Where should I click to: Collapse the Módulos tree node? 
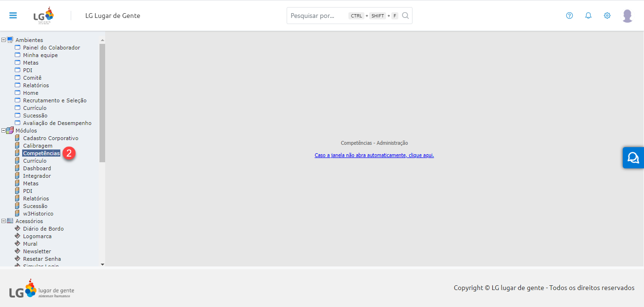[x=4, y=131]
